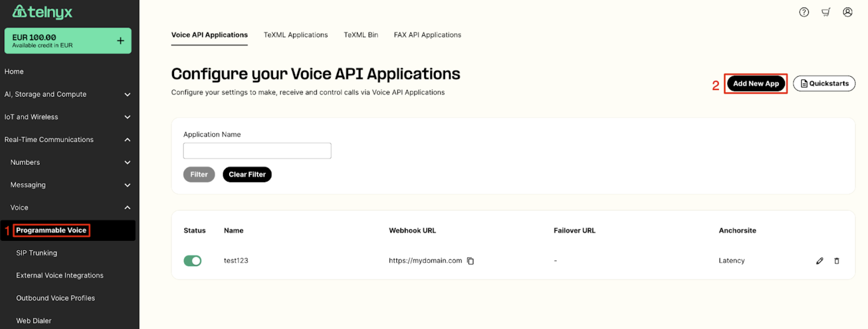Open the help menu
The width and height of the screenshot is (868, 329).
[803, 12]
